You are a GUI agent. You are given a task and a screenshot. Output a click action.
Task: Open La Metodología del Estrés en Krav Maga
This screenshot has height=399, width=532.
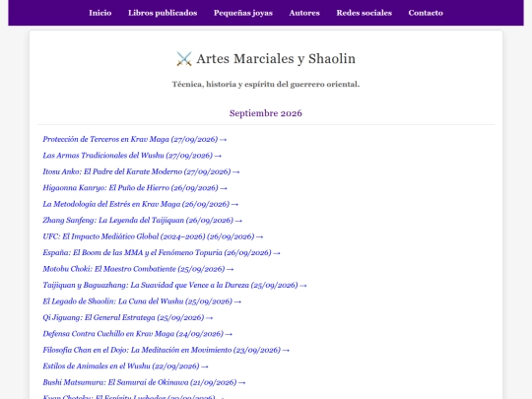click(141, 204)
